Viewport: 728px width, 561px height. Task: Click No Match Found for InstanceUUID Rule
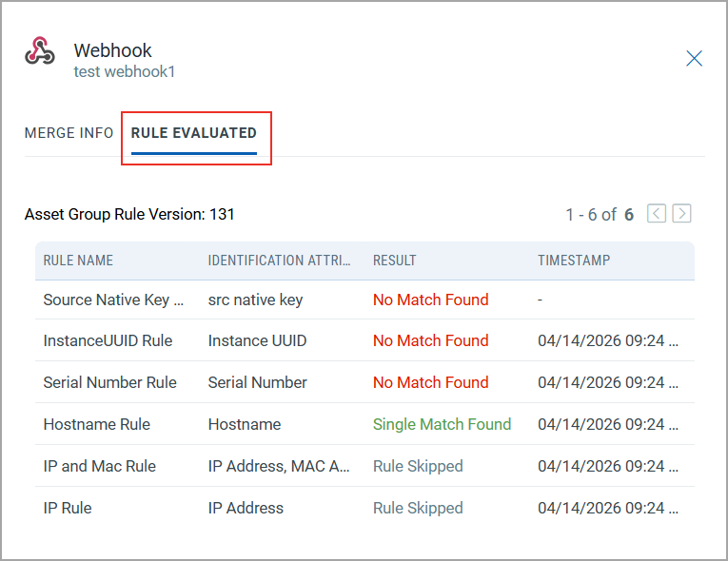(431, 340)
